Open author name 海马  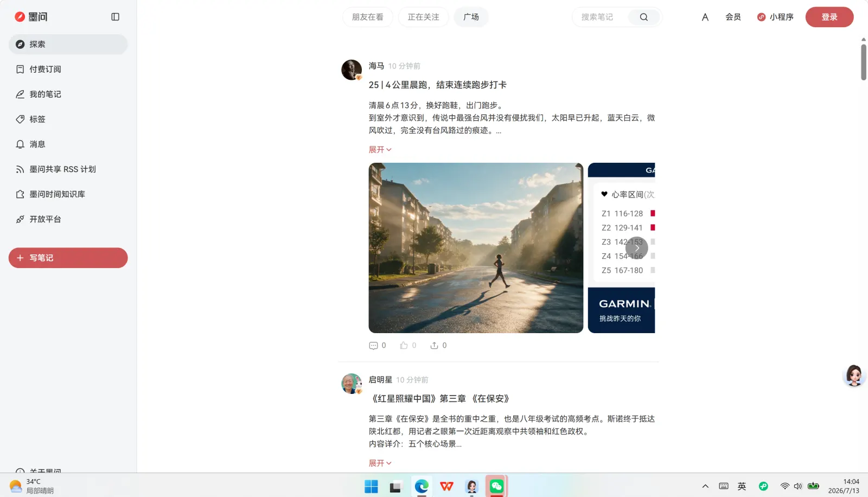pyautogui.click(x=376, y=66)
